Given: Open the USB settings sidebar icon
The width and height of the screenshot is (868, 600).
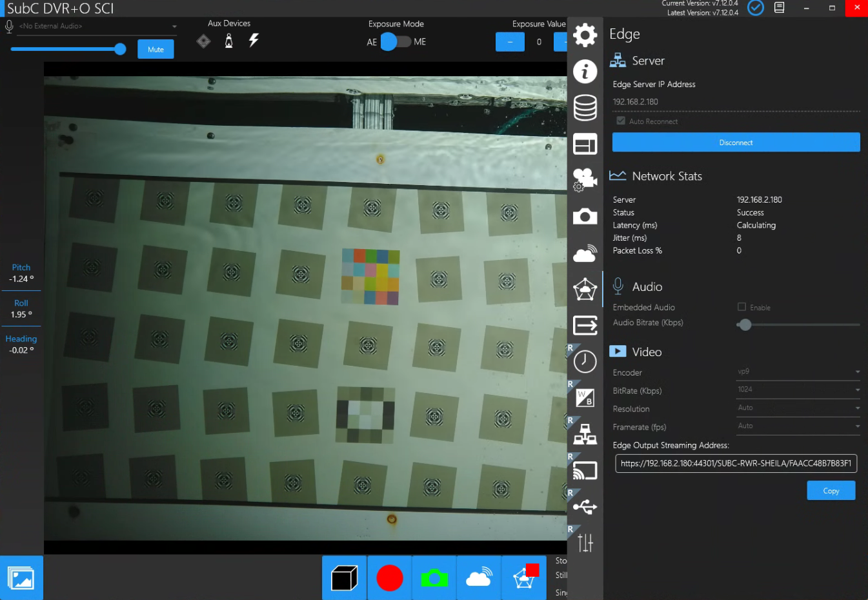Looking at the screenshot, I should click(x=585, y=507).
